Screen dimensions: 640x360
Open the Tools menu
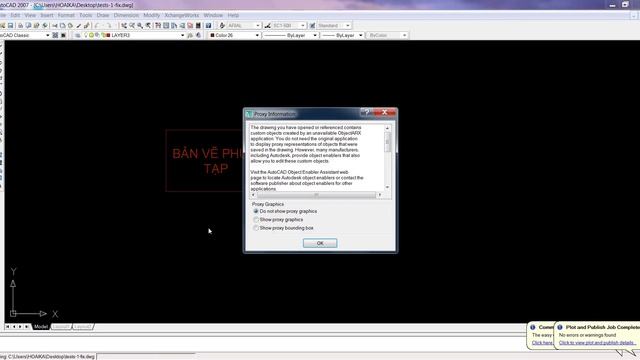tap(86, 15)
